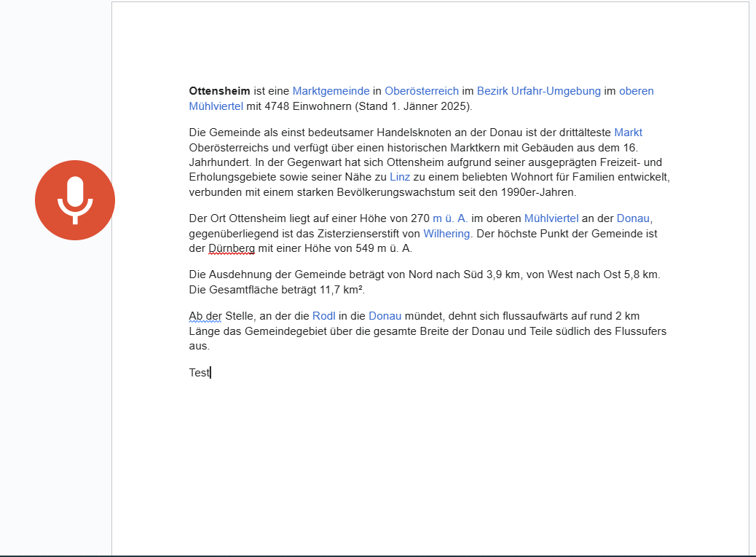Open the Wilhering hyperlink
The image size is (756, 557).
(x=446, y=234)
